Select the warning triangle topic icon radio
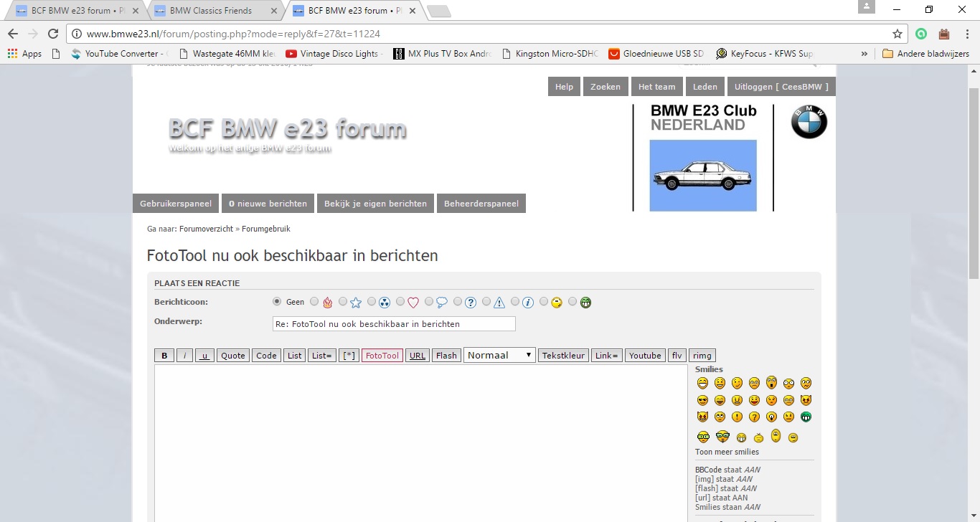The height and width of the screenshot is (522, 980). click(x=486, y=302)
